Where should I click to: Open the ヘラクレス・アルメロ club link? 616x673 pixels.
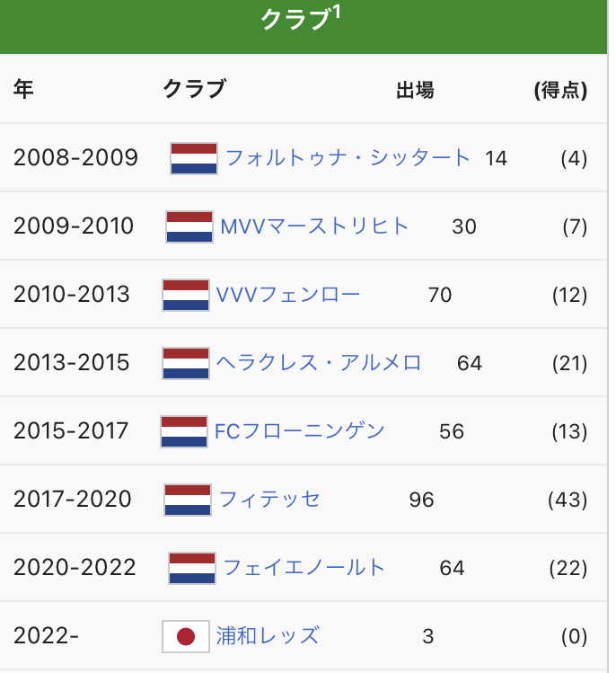coord(319,363)
